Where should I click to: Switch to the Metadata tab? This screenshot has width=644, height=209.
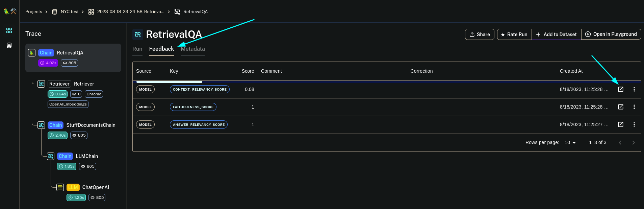pos(193,49)
